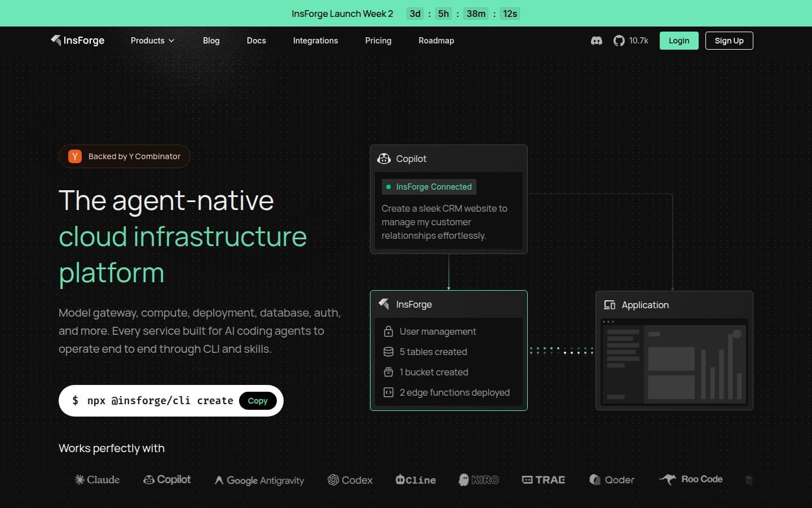The width and height of the screenshot is (812, 508).
Task: Expand the Products dropdown menu
Action: point(153,41)
